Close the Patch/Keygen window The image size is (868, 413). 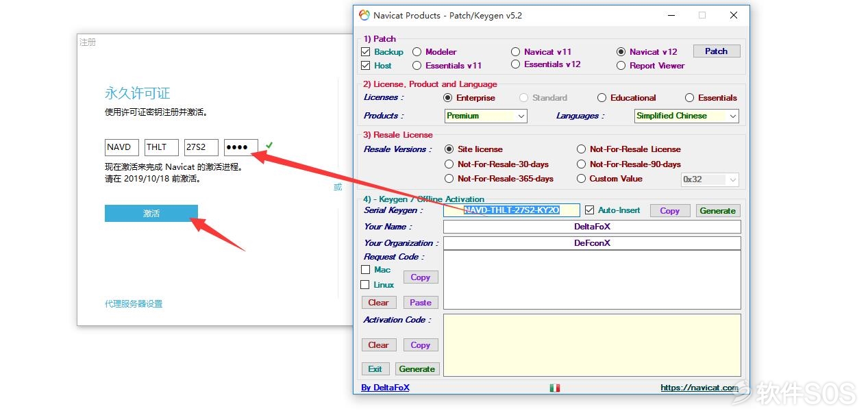pos(733,15)
